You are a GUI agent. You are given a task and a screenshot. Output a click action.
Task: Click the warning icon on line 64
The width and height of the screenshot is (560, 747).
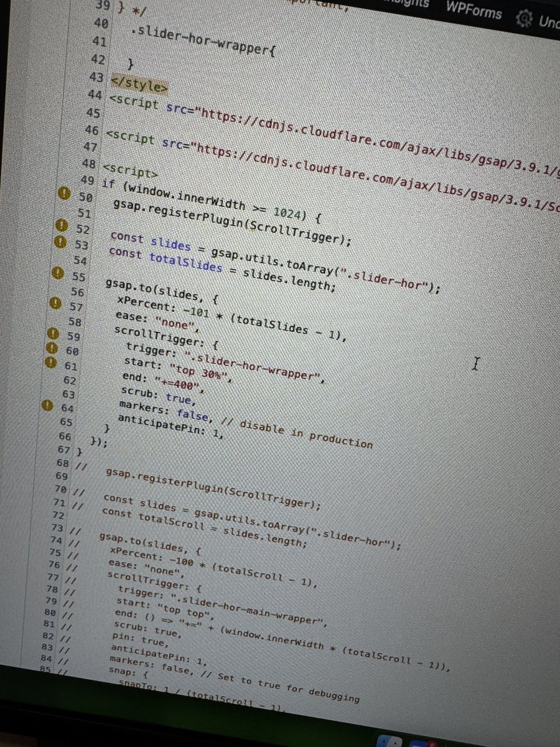click(47, 405)
